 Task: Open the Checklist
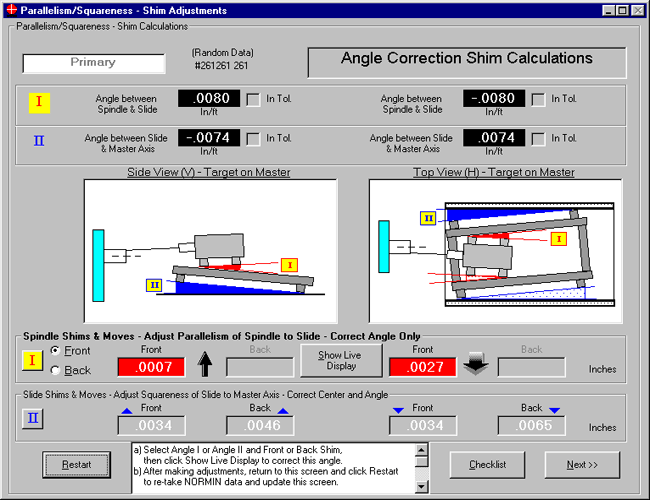tap(486, 465)
